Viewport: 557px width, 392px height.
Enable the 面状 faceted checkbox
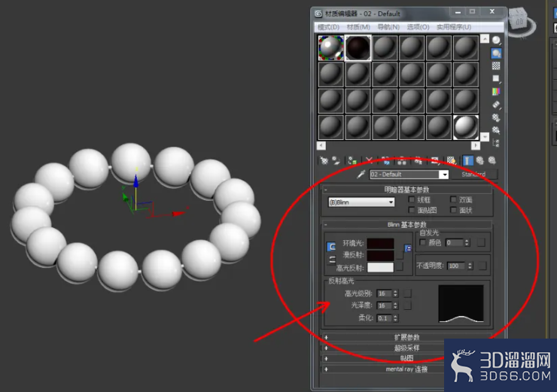click(x=453, y=210)
